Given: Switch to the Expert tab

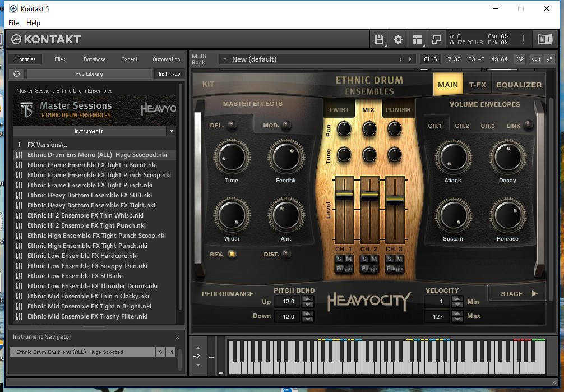Looking at the screenshot, I should tap(129, 59).
